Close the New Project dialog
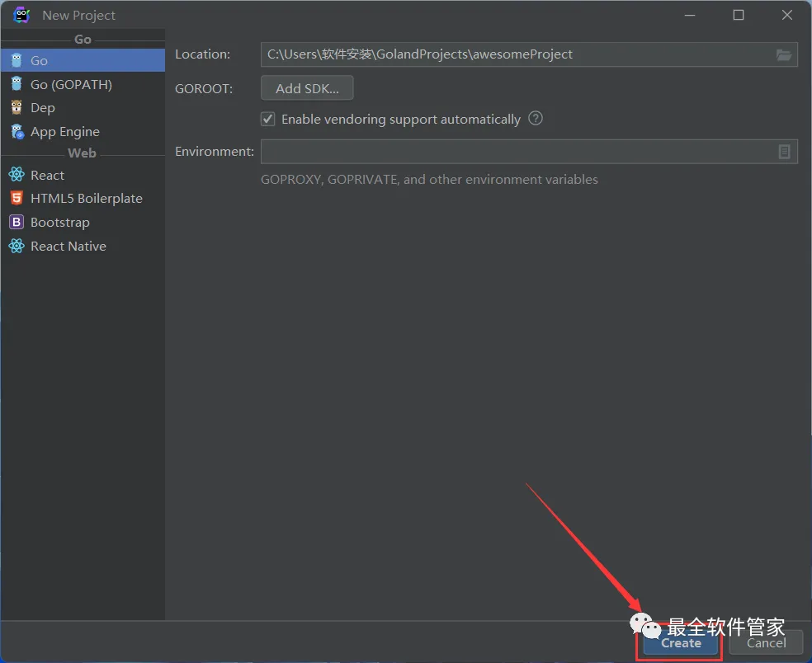 (x=787, y=15)
